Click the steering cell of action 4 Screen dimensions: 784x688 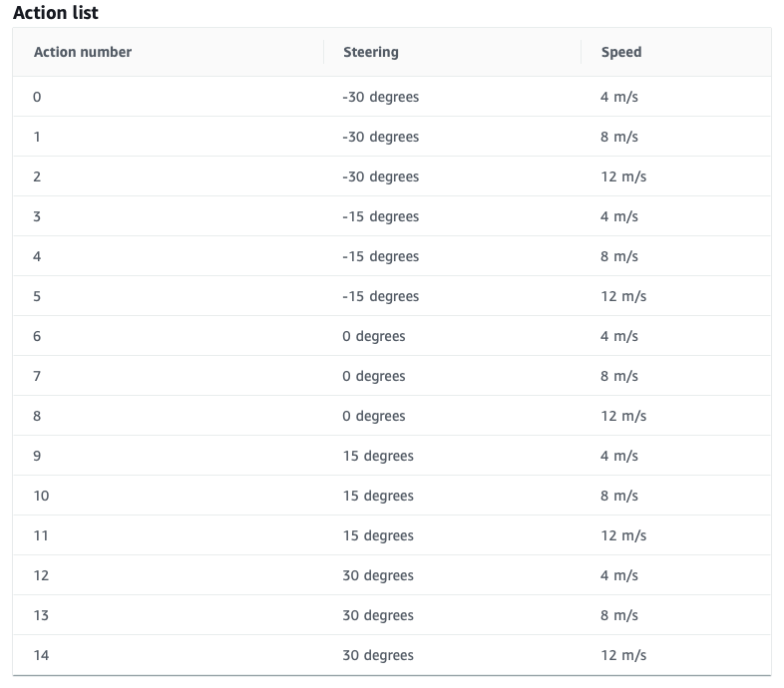click(380, 256)
